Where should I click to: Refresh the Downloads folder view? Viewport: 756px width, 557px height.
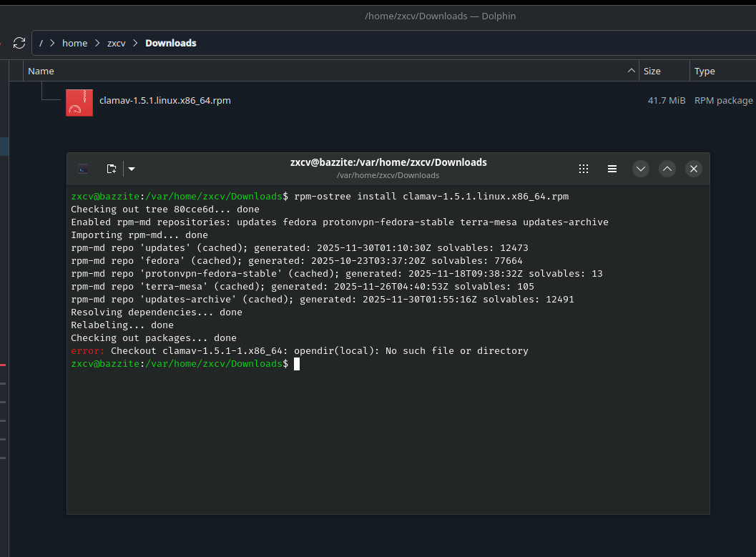pos(19,43)
